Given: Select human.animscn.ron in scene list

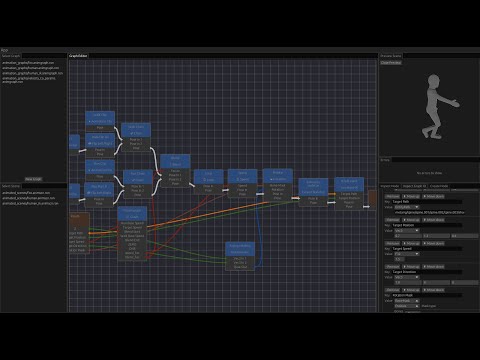Looking at the screenshot, I should tap(28, 198).
